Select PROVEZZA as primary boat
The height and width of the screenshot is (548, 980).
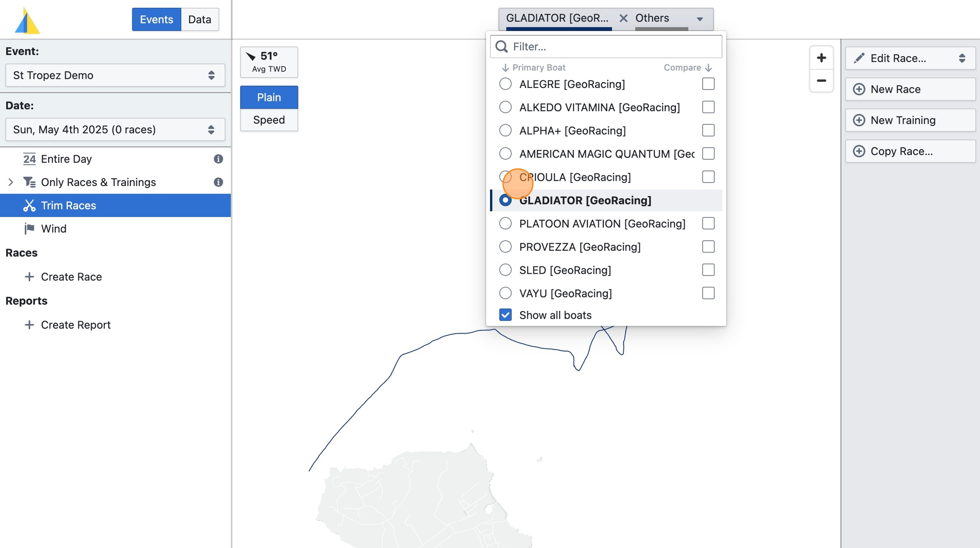click(505, 247)
